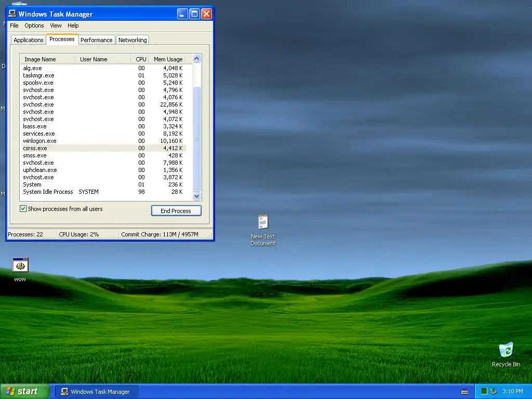Select the taskmgr.exe process
532x399 pixels.
tap(103, 75)
